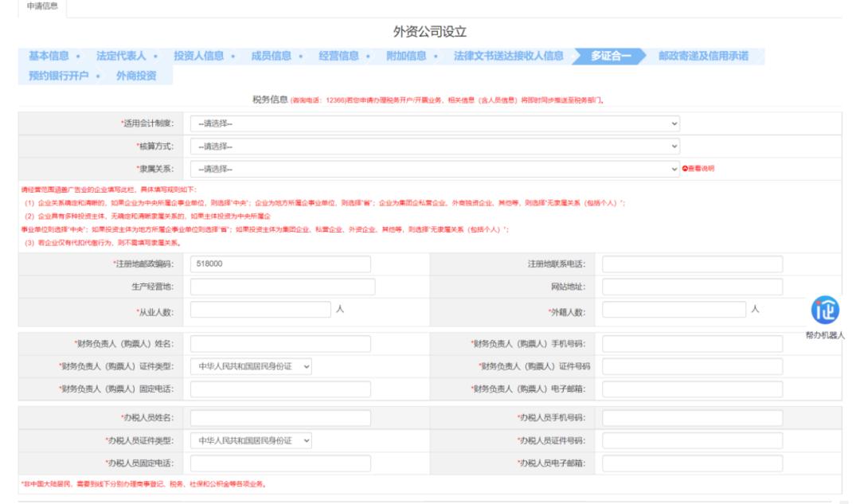Expand the 核算方式 selection list
Image resolution: width=860 pixels, height=504 pixels.
coord(436,147)
